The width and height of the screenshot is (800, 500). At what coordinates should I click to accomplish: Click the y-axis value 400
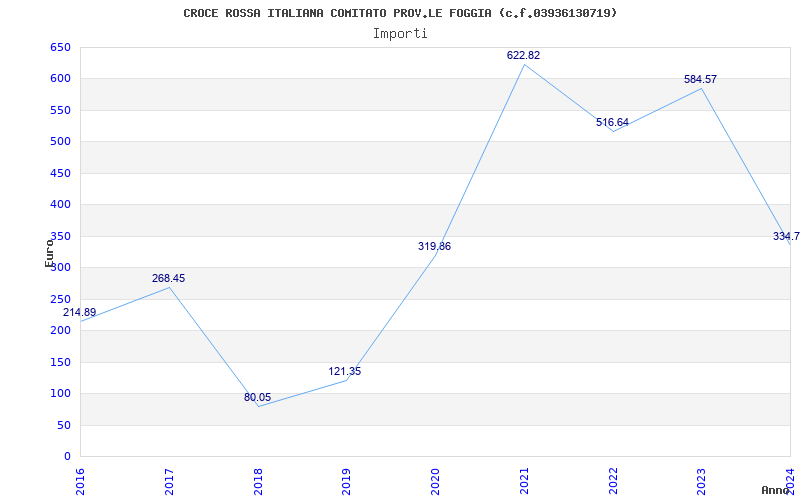coord(60,205)
